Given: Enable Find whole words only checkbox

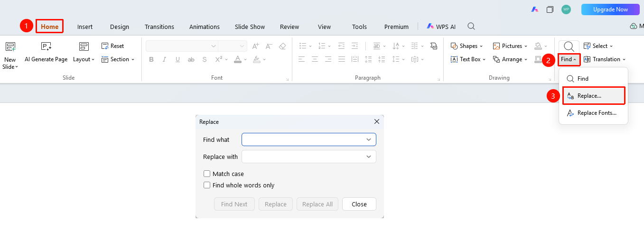Looking at the screenshot, I should click(207, 185).
